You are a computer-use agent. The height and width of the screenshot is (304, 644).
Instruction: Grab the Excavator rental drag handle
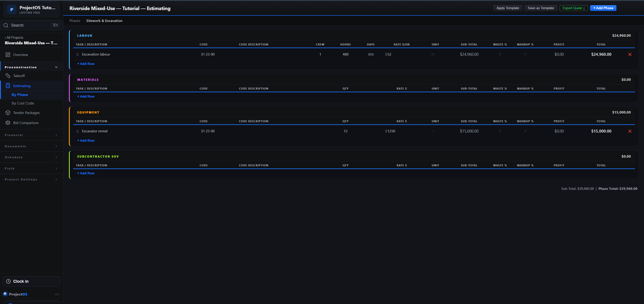coord(78,131)
